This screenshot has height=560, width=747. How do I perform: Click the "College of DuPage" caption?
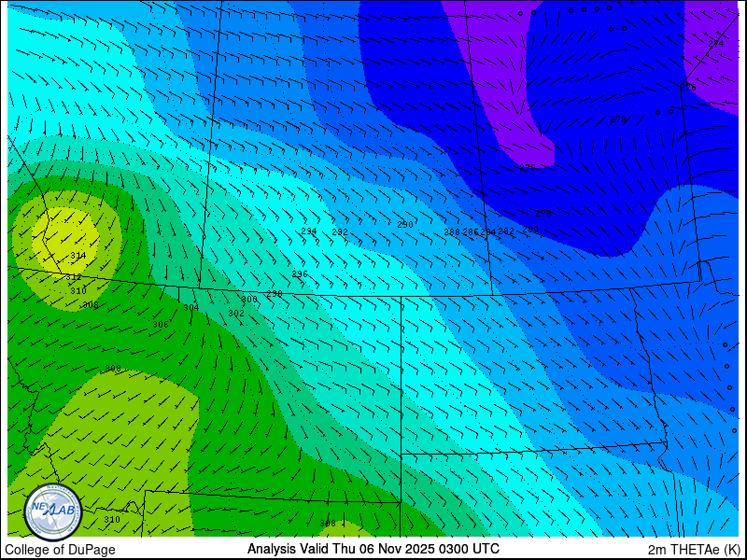point(60,550)
